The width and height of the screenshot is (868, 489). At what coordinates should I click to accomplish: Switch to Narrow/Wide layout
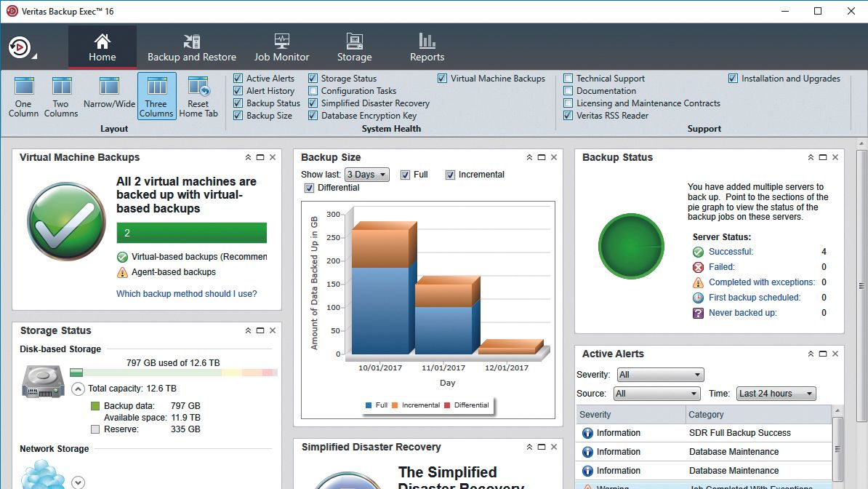109,87
